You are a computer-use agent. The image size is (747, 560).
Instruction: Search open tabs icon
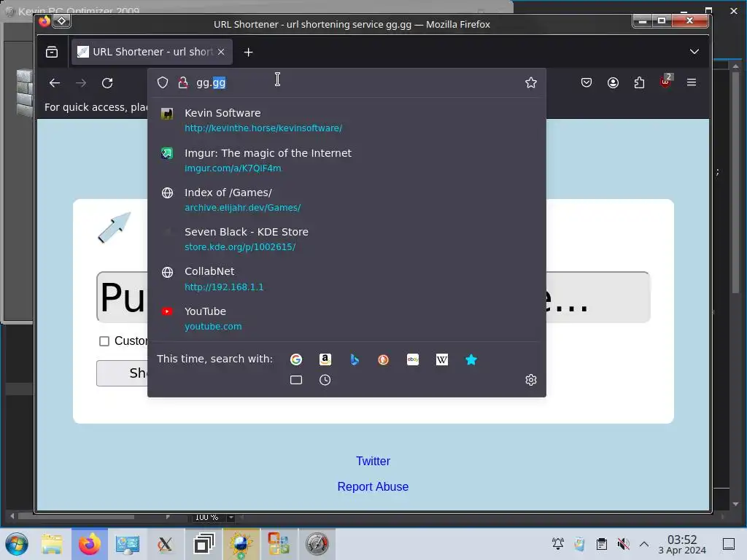(x=296, y=380)
